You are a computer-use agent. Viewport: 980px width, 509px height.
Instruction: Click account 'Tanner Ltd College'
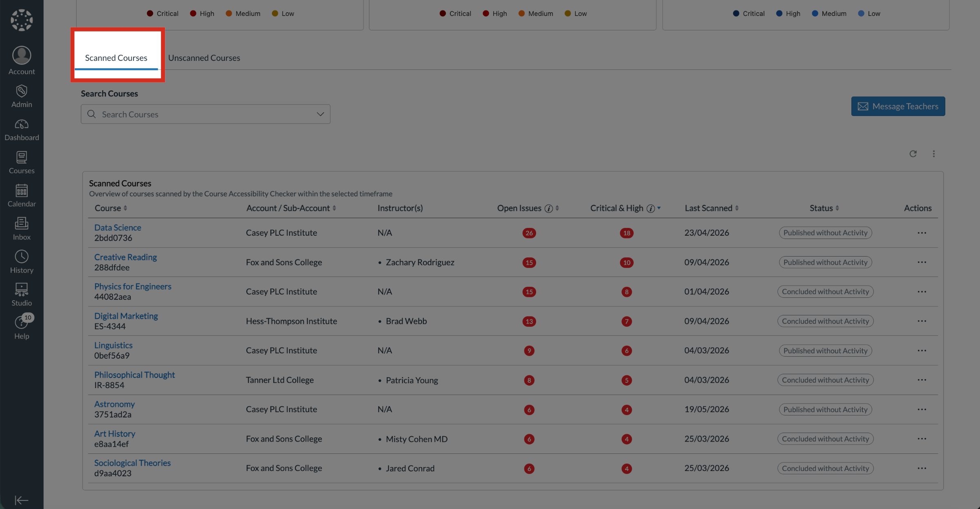pyautogui.click(x=280, y=380)
